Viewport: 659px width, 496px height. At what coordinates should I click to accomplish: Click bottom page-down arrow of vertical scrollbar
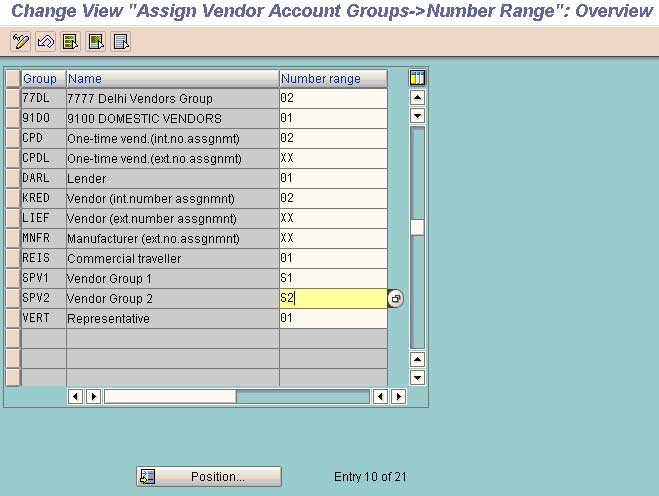[417, 377]
